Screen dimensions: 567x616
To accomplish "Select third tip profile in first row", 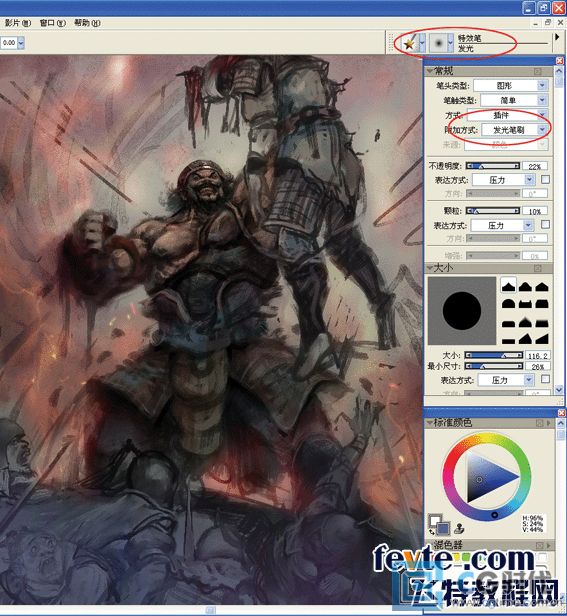I will 542,286.
